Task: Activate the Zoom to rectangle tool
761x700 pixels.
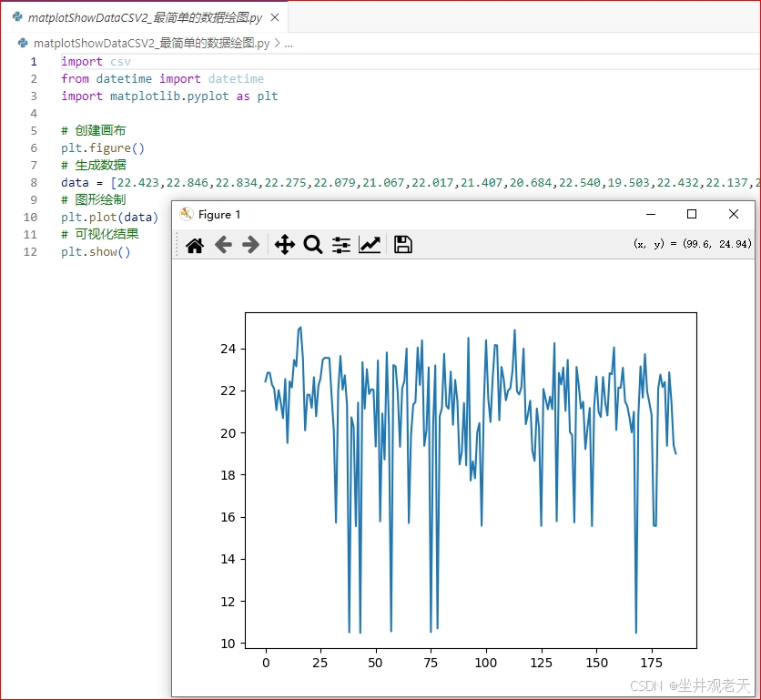Action: [x=310, y=244]
